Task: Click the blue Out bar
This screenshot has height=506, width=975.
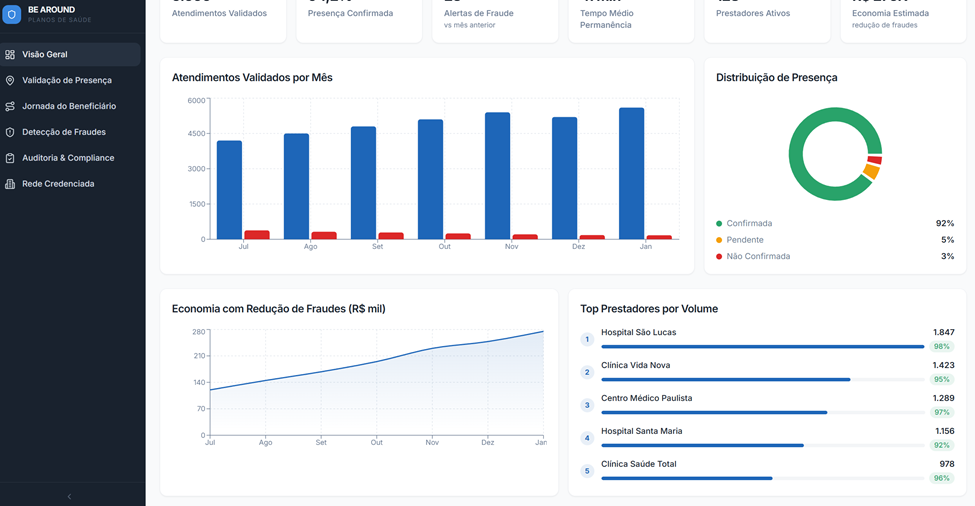Action: pyautogui.click(x=430, y=179)
